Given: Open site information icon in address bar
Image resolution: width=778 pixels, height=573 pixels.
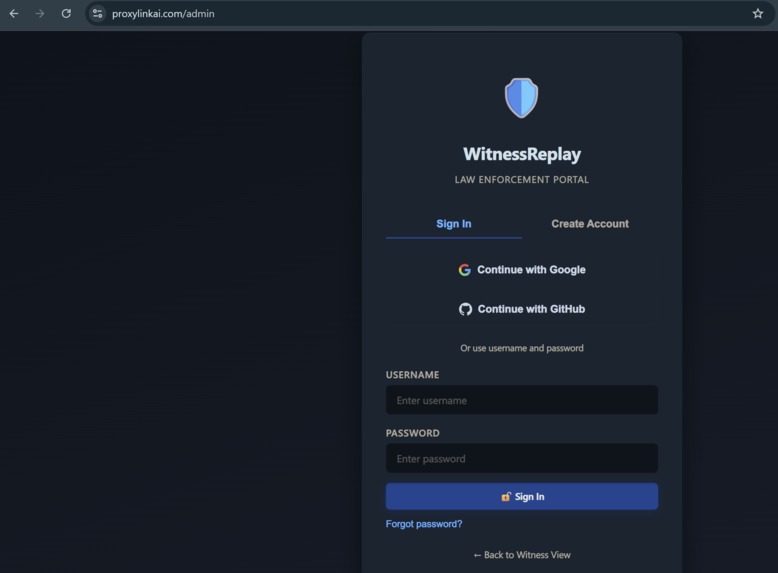Looking at the screenshot, I should [x=98, y=13].
